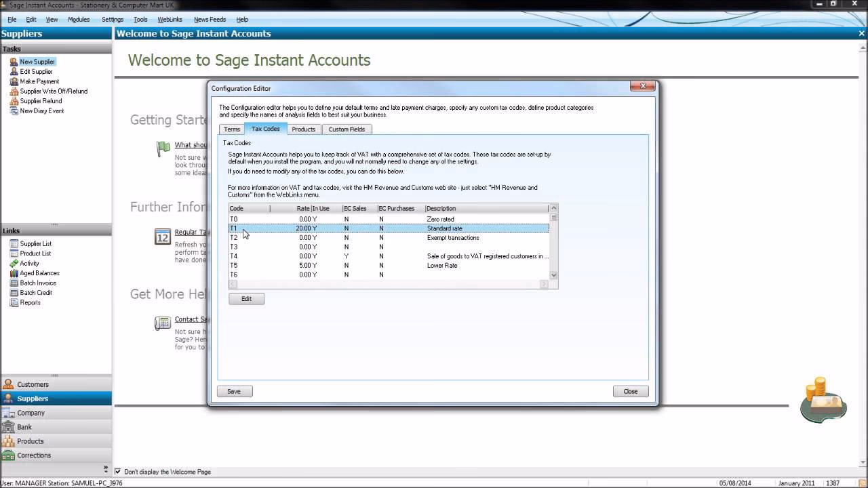Click the Make Payment task icon

[x=14, y=81]
